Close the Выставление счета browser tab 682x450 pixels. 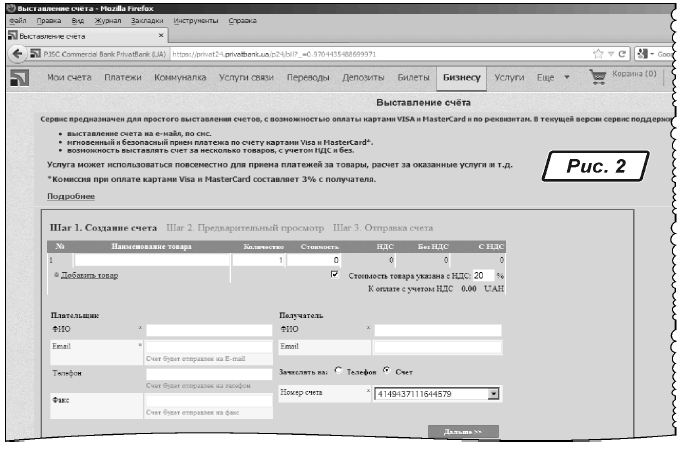point(162,36)
